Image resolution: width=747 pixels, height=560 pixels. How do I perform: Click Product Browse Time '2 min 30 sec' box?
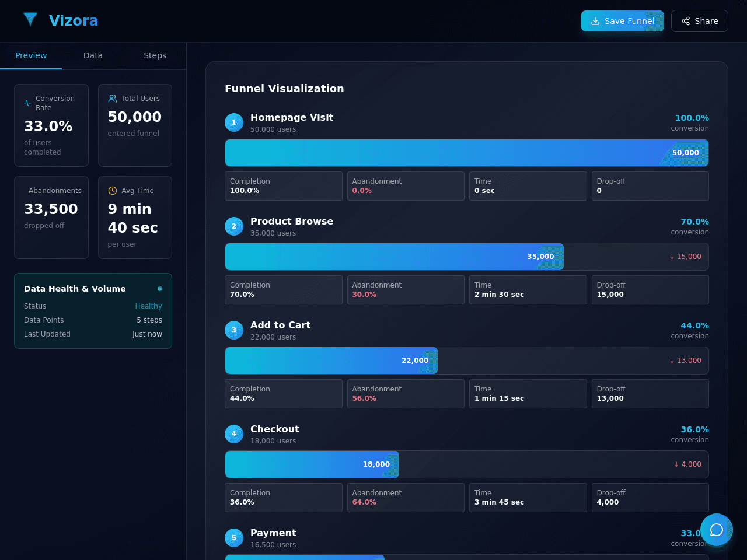pos(528,290)
